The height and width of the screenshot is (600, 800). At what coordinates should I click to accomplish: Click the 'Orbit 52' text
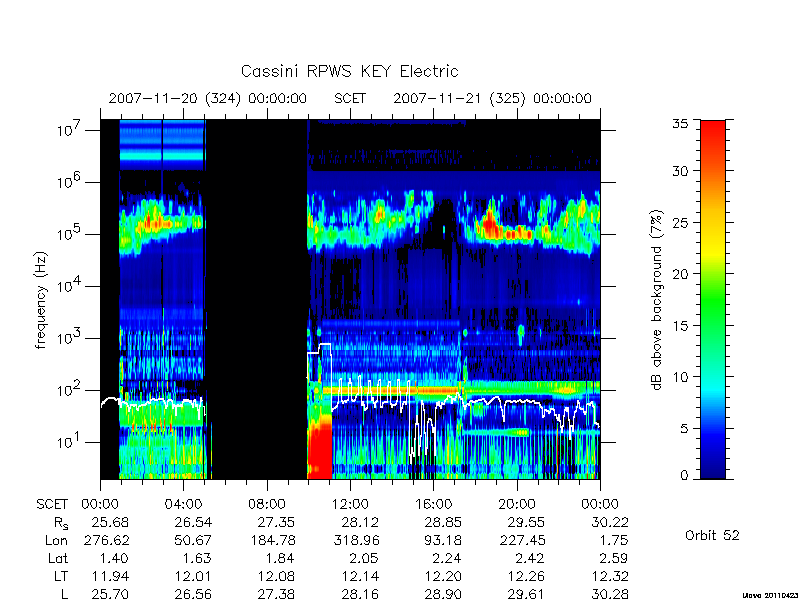(x=712, y=536)
